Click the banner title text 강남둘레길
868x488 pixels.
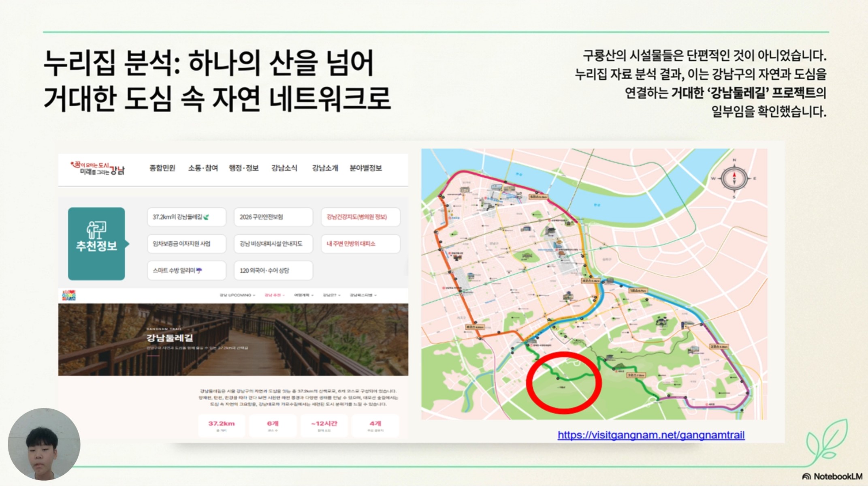pos(170,338)
